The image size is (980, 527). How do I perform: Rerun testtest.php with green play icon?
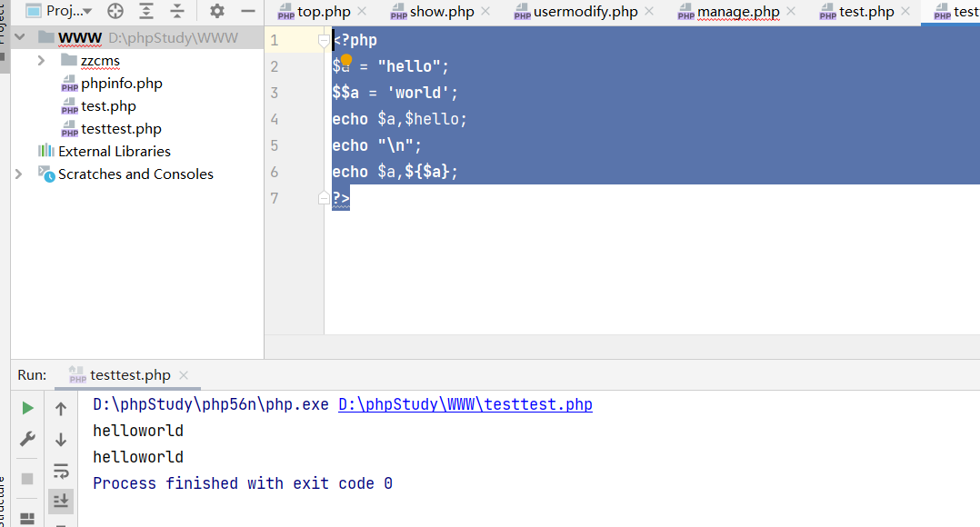[x=27, y=409]
